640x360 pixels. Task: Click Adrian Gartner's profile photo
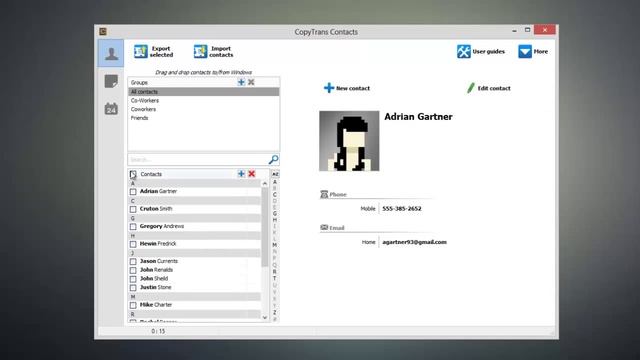tap(349, 141)
